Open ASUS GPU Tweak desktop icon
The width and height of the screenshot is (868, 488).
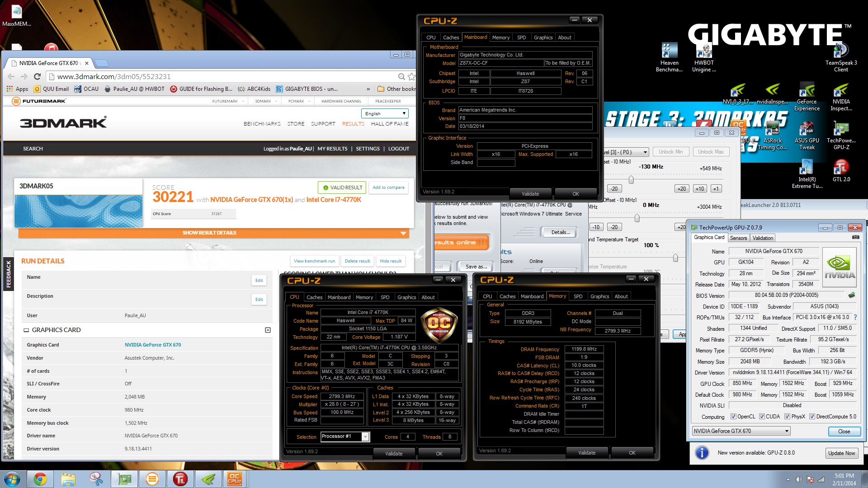pyautogui.click(x=807, y=136)
